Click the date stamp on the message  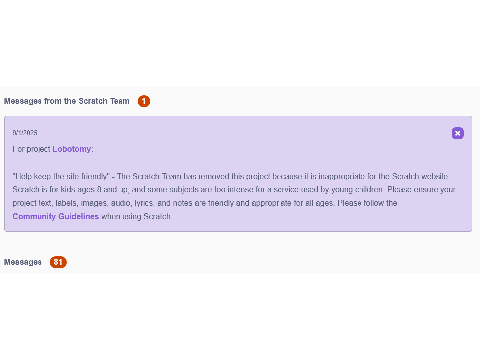click(25, 133)
